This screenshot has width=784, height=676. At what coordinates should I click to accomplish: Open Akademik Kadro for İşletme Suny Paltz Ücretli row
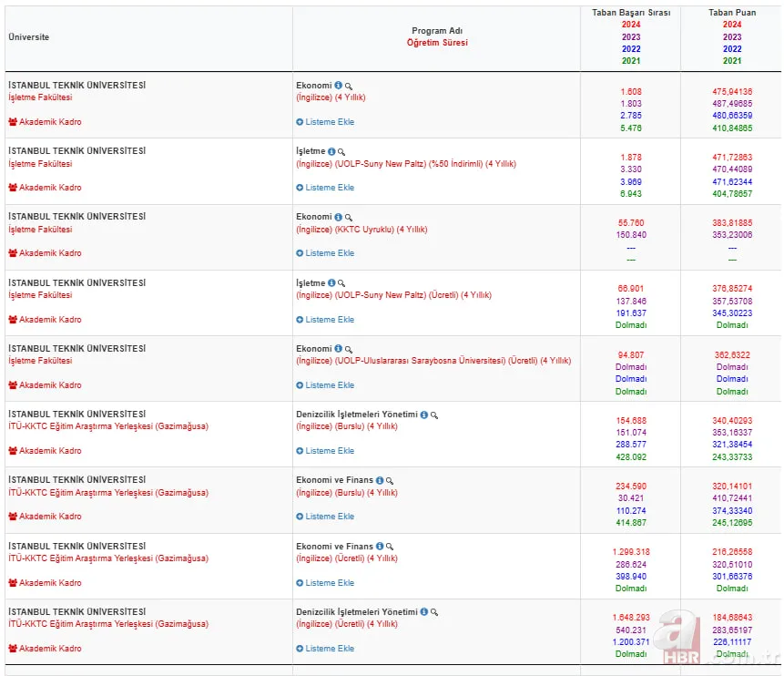pos(50,320)
